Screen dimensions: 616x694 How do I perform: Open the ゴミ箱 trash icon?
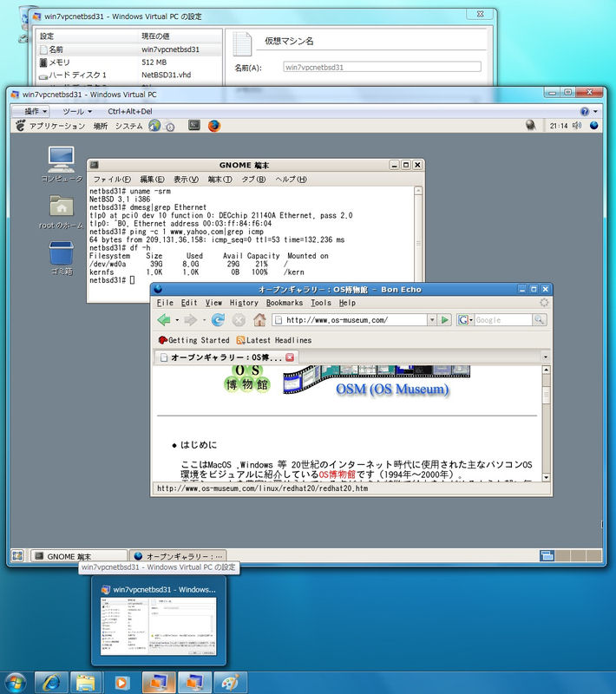pyautogui.click(x=61, y=258)
